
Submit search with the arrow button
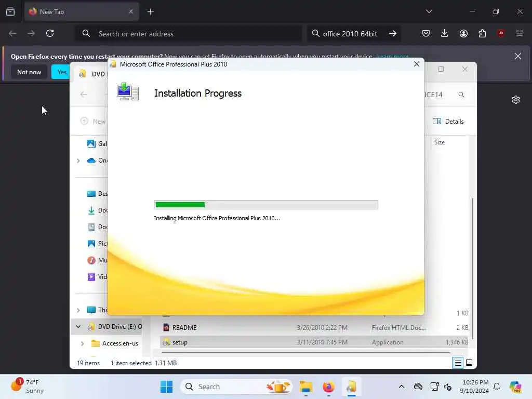(x=393, y=33)
